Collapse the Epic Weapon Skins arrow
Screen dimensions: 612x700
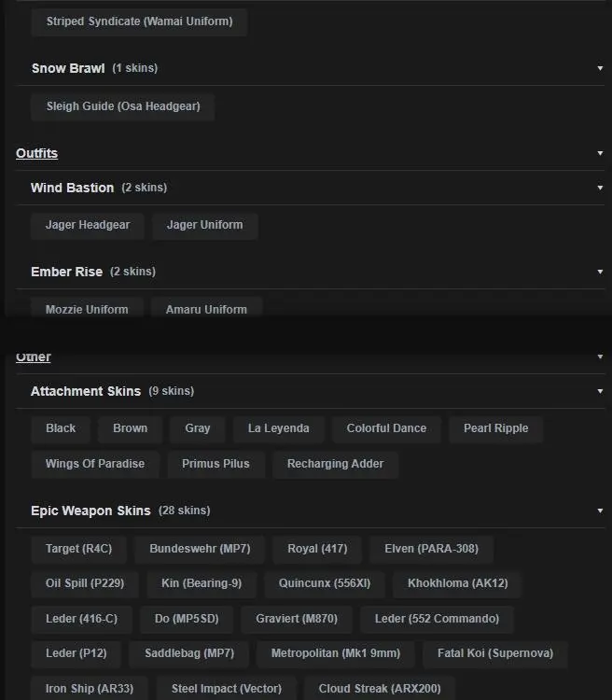coord(600,511)
